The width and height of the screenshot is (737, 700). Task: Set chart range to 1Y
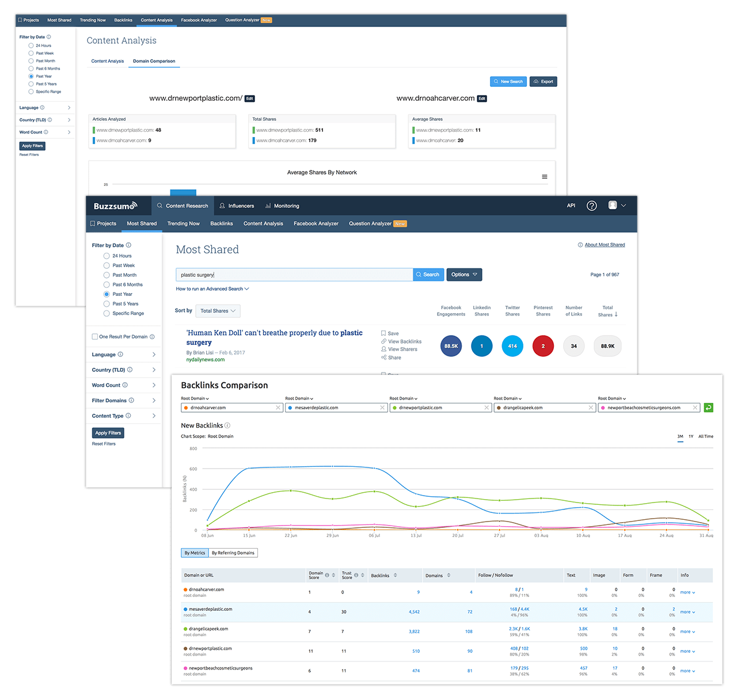coord(691,436)
